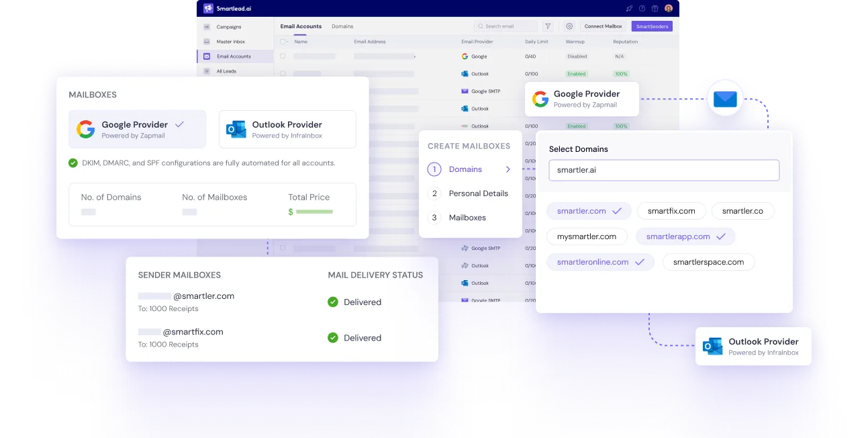Viewport: 868px width, 438px height.
Task: Click the floating Google Provider Zapmail card
Action: click(582, 99)
